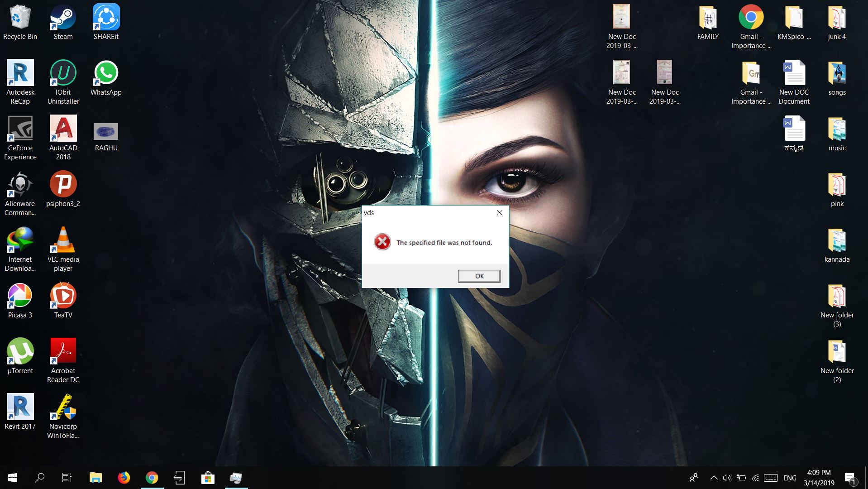Switch to Chrome in the taskbar
This screenshot has width=868, height=489.
pyautogui.click(x=152, y=478)
